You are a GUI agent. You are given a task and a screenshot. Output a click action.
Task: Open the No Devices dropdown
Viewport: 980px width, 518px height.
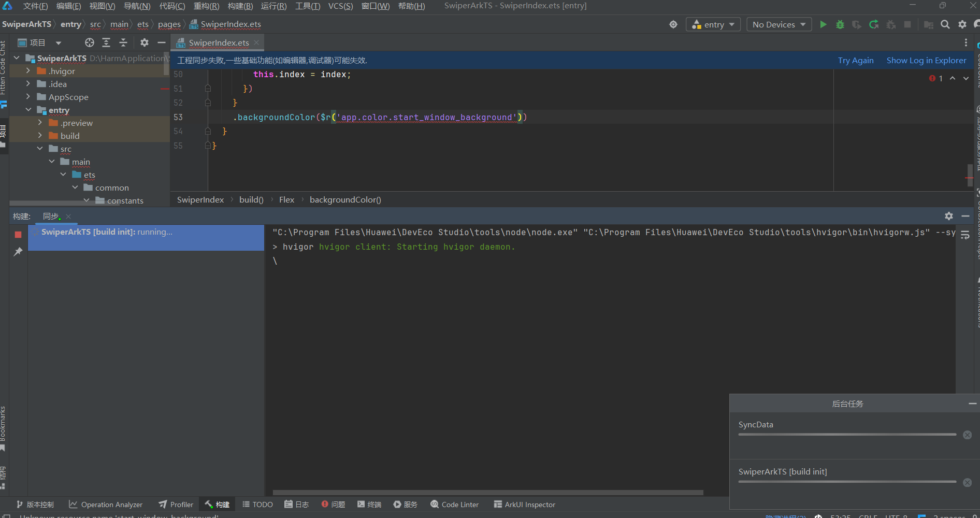779,24
